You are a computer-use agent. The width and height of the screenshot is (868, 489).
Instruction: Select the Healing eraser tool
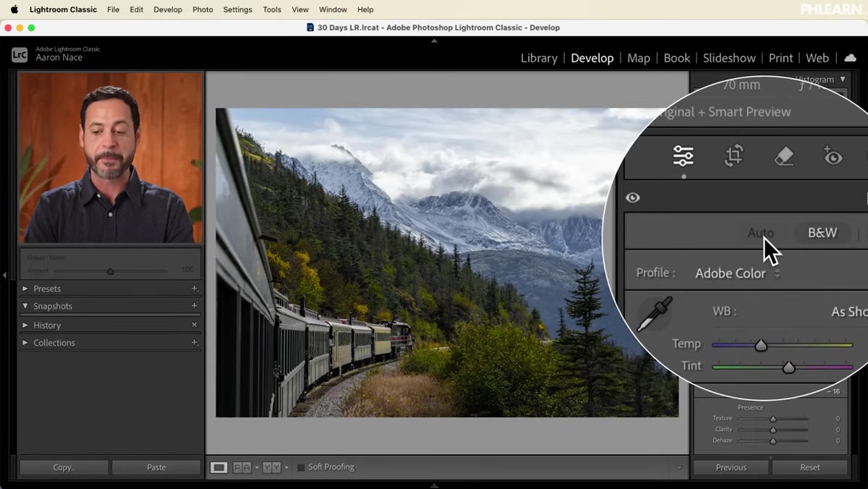(783, 156)
